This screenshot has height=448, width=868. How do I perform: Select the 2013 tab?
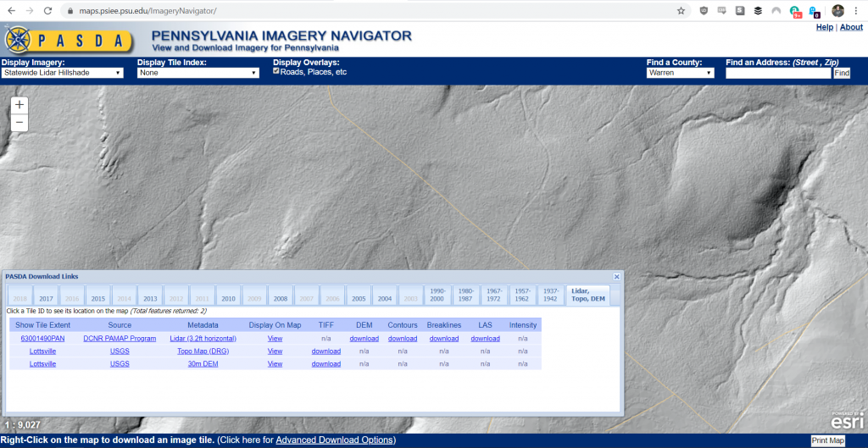coord(151,296)
